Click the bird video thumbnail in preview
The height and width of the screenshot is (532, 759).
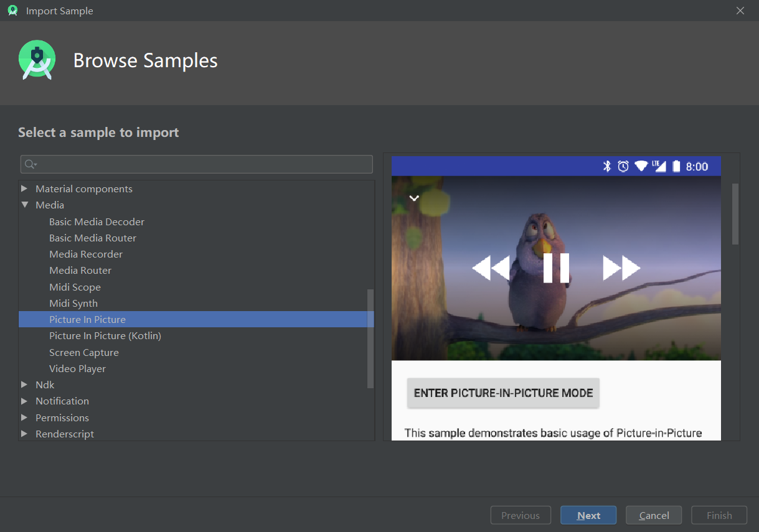(x=556, y=268)
